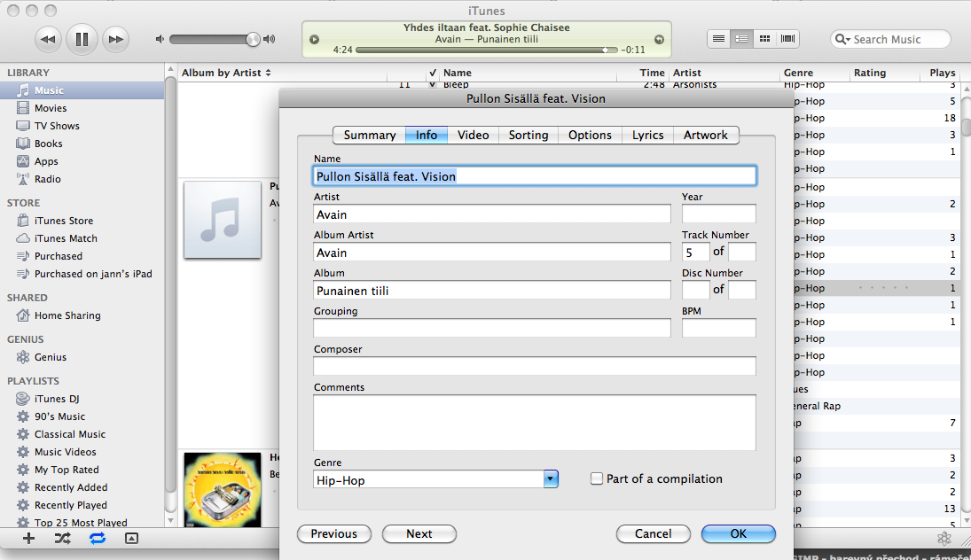Toggle shuffle mode
The width and height of the screenshot is (971, 560).
tap(63, 539)
